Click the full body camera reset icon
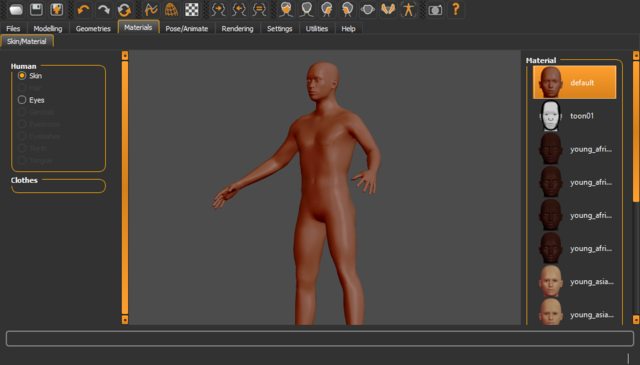This screenshot has width=640, height=365. [408, 9]
